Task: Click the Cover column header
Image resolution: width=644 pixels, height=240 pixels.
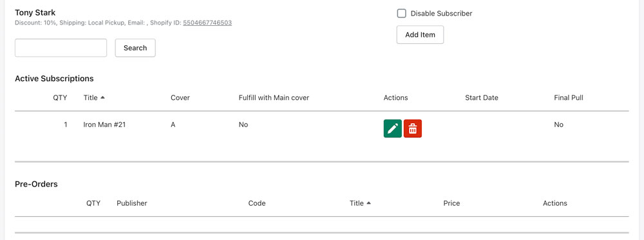Action: [x=180, y=97]
